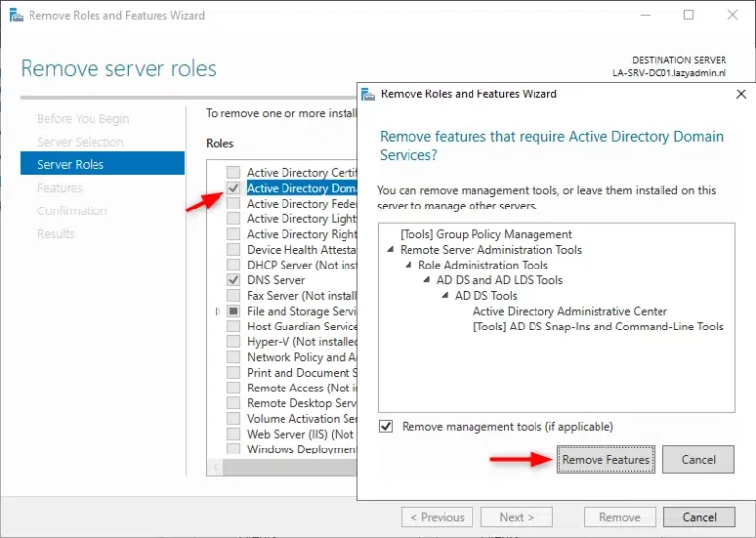Toggle Active Directory Rights checkbox
This screenshot has height=538, width=756.
pyautogui.click(x=234, y=234)
